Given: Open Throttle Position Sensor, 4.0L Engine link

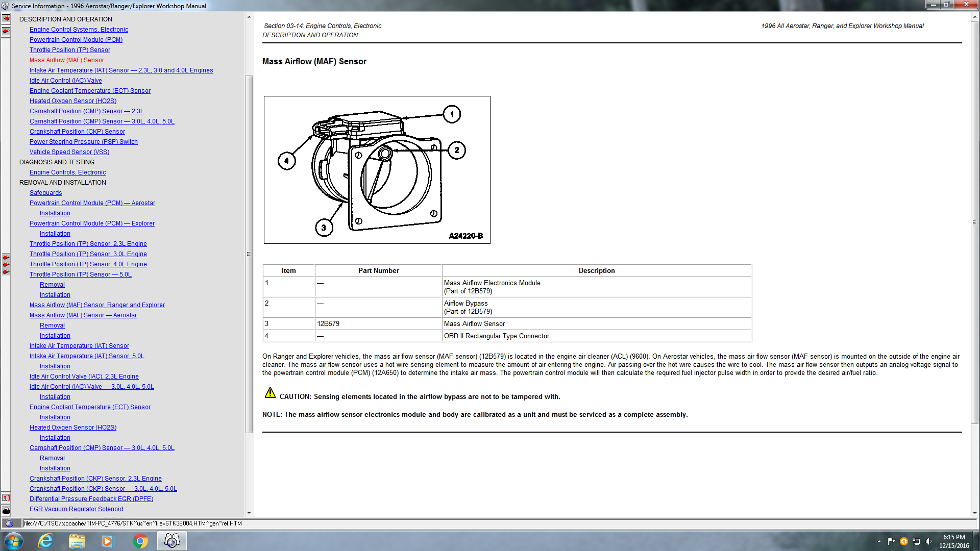Looking at the screenshot, I should click(x=88, y=264).
